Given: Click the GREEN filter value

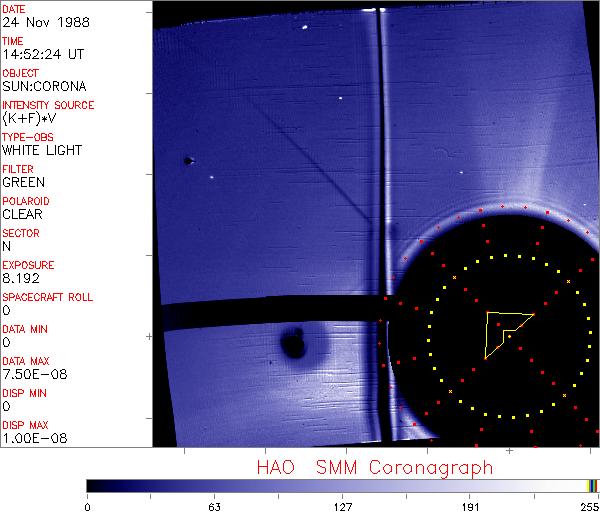Looking at the screenshot, I should click(x=24, y=182).
